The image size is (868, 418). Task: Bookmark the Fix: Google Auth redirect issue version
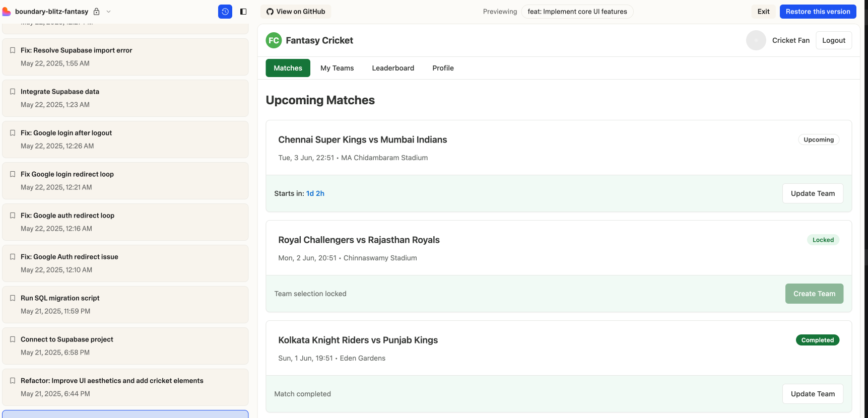(13, 257)
